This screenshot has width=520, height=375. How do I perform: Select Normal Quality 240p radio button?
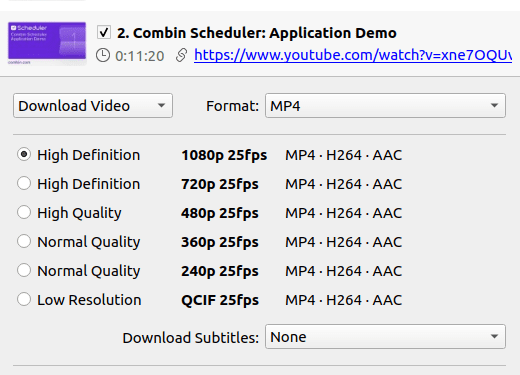click(x=24, y=270)
